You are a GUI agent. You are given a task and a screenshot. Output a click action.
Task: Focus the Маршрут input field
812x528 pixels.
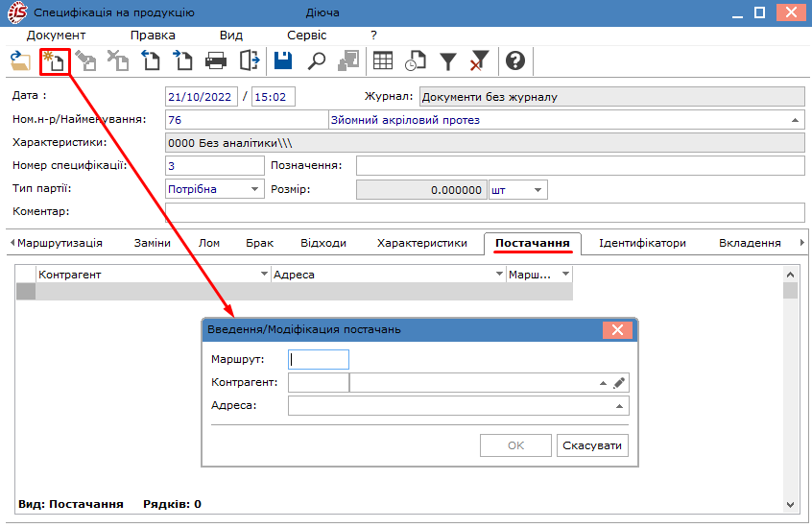pyautogui.click(x=319, y=360)
